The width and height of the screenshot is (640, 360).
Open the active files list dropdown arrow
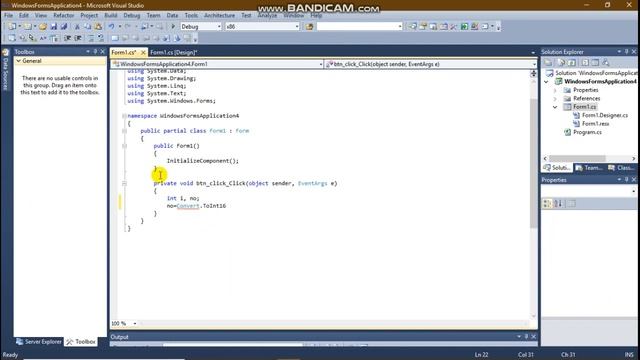coord(533,52)
